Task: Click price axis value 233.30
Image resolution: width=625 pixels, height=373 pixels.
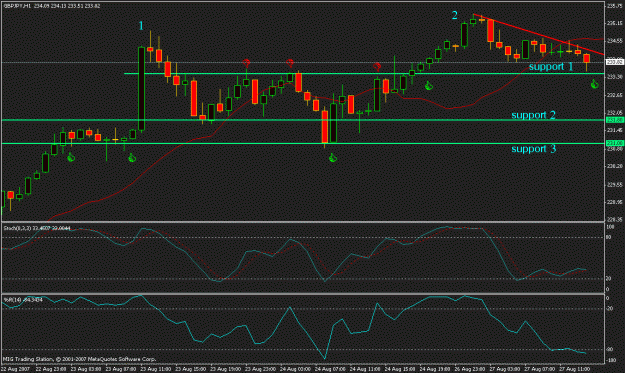Action: click(614, 77)
